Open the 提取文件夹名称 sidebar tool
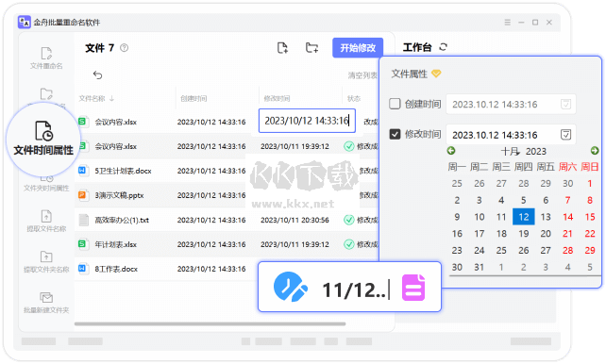 point(46,262)
